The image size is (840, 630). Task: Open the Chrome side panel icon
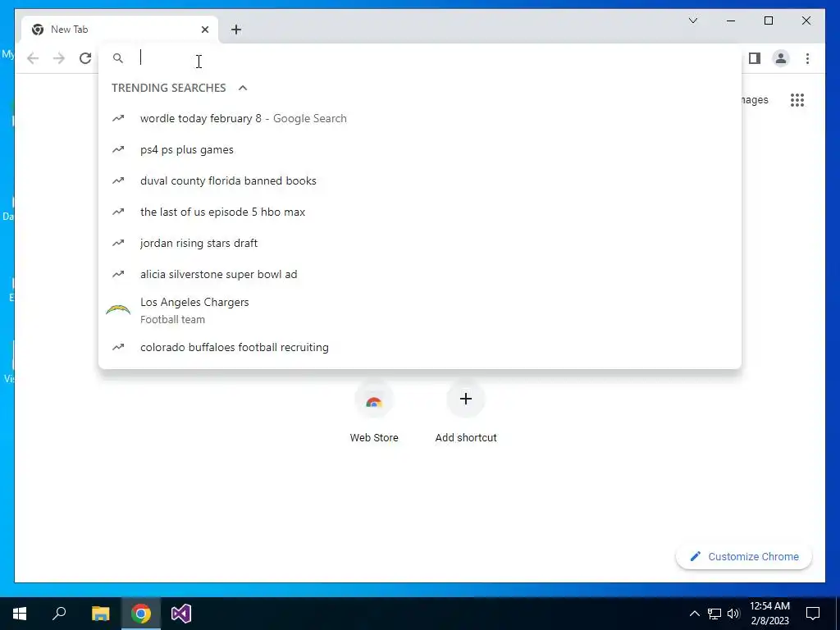point(755,58)
